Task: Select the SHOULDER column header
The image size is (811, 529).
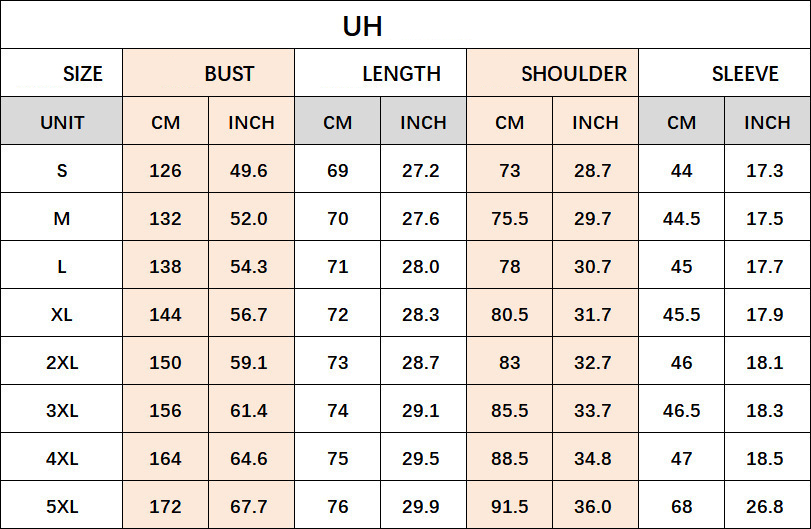Action: (x=573, y=74)
